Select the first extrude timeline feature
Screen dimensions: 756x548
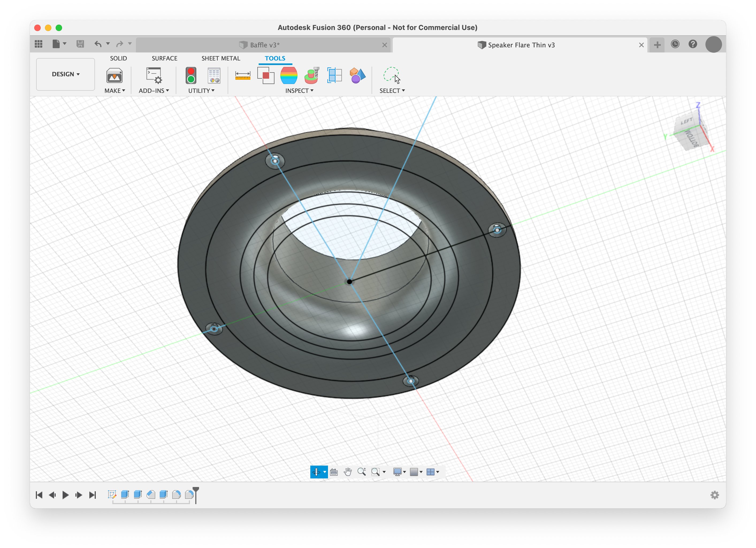(x=125, y=494)
